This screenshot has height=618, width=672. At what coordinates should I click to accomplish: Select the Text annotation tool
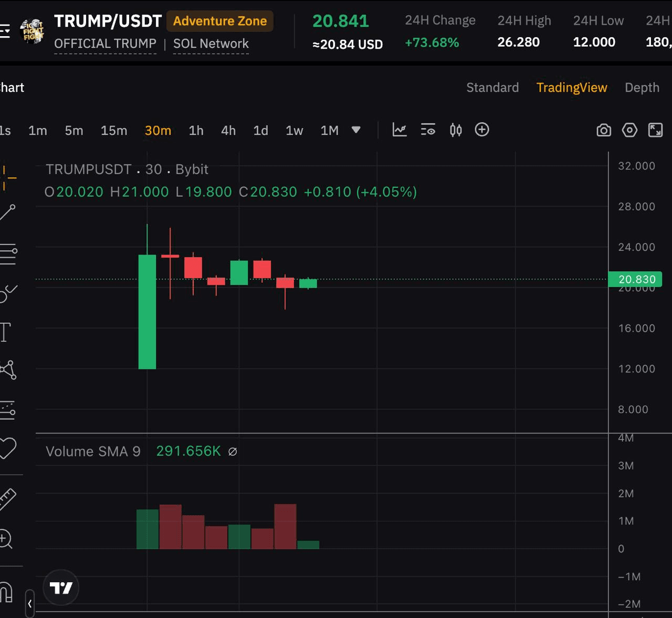click(x=6, y=332)
